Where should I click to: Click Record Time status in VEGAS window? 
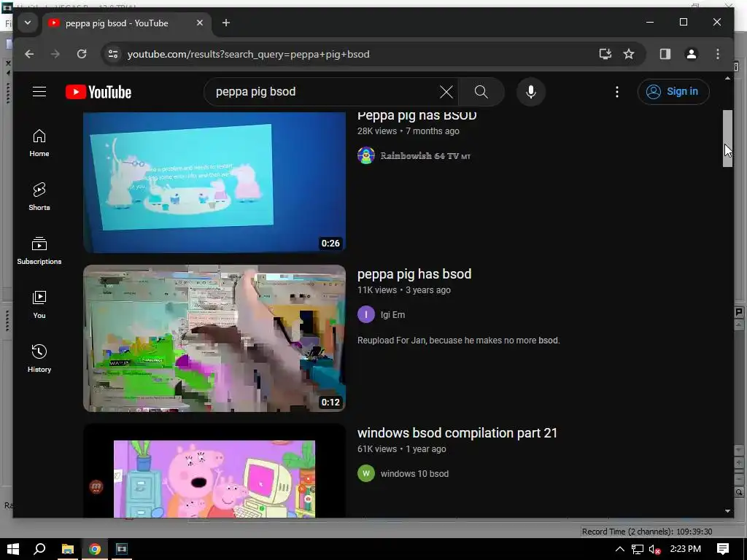(647, 532)
